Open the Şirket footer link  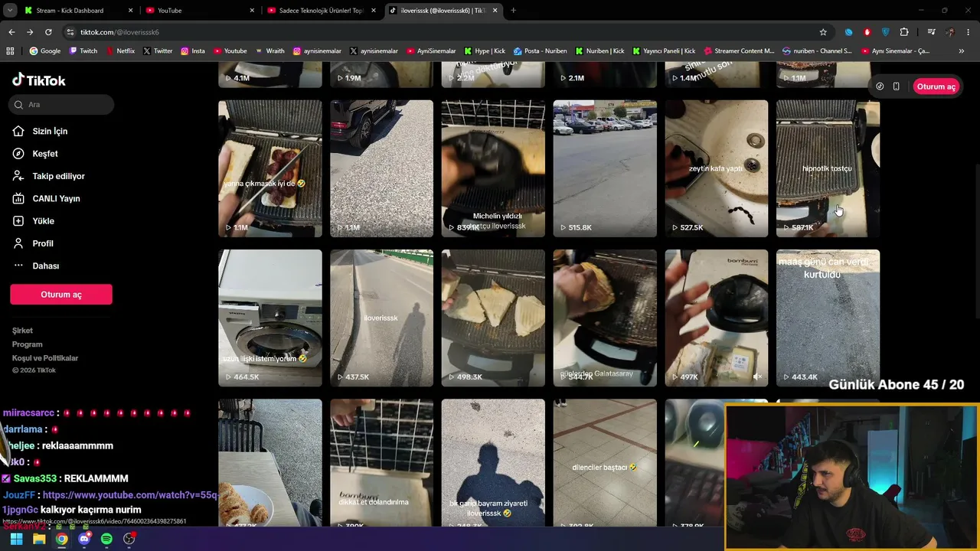22,331
